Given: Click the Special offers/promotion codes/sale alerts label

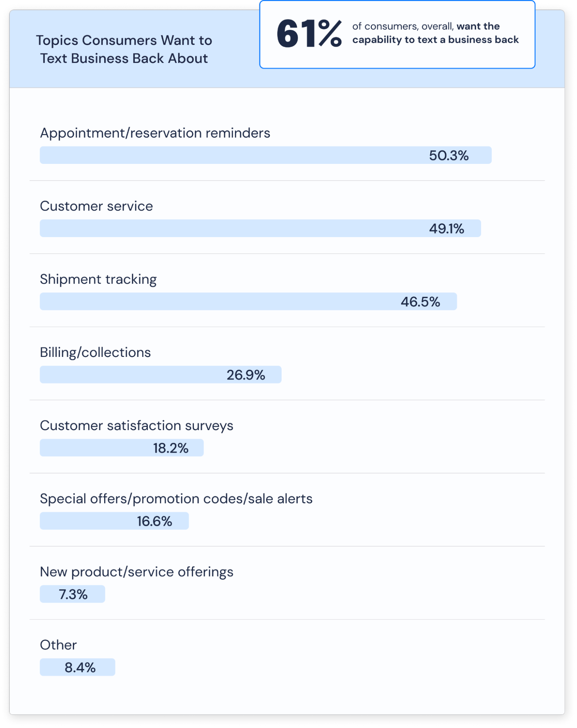Looking at the screenshot, I should click(176, 499).
